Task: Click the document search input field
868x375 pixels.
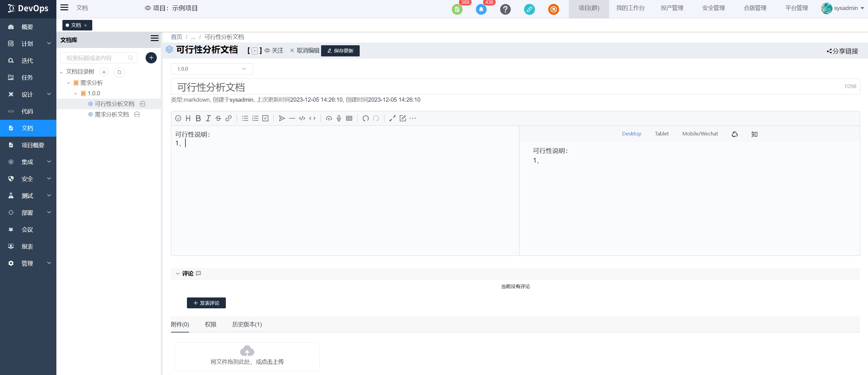Action: [x=95, y=58]
